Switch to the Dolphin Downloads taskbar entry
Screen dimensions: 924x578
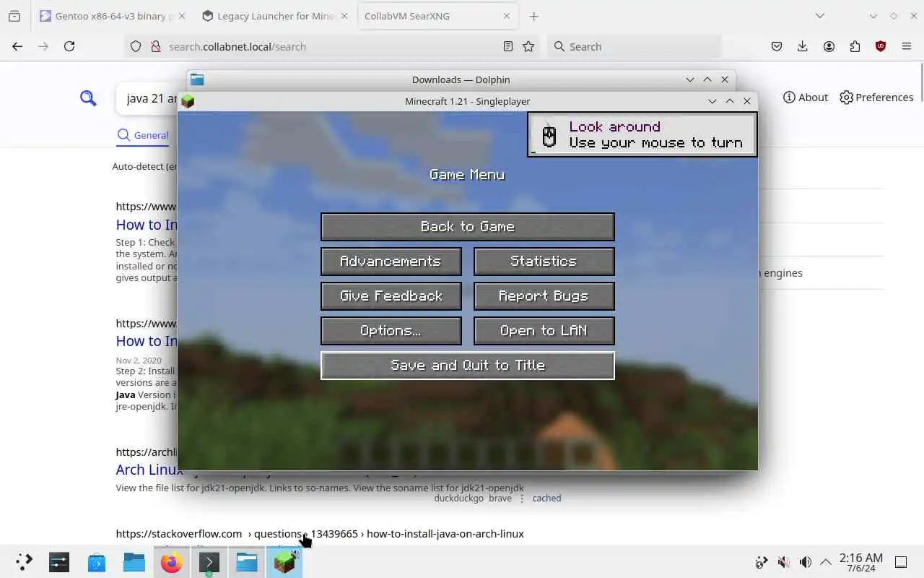[x=247, y=561]
